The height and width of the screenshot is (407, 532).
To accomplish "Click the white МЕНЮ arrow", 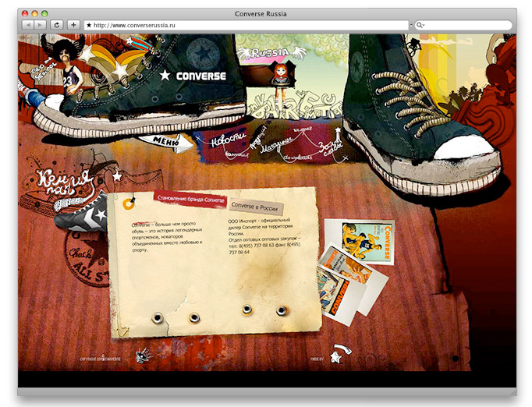I will [166, 142].
